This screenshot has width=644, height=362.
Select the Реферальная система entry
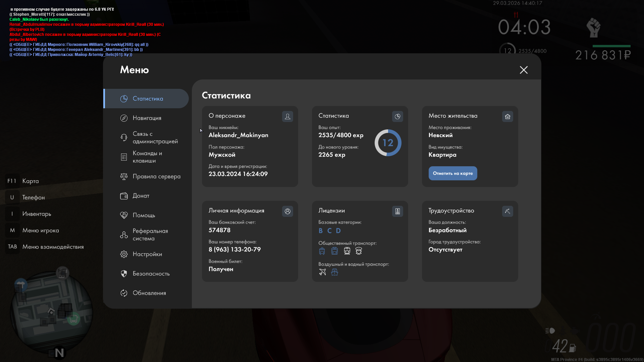click(150, 235)
